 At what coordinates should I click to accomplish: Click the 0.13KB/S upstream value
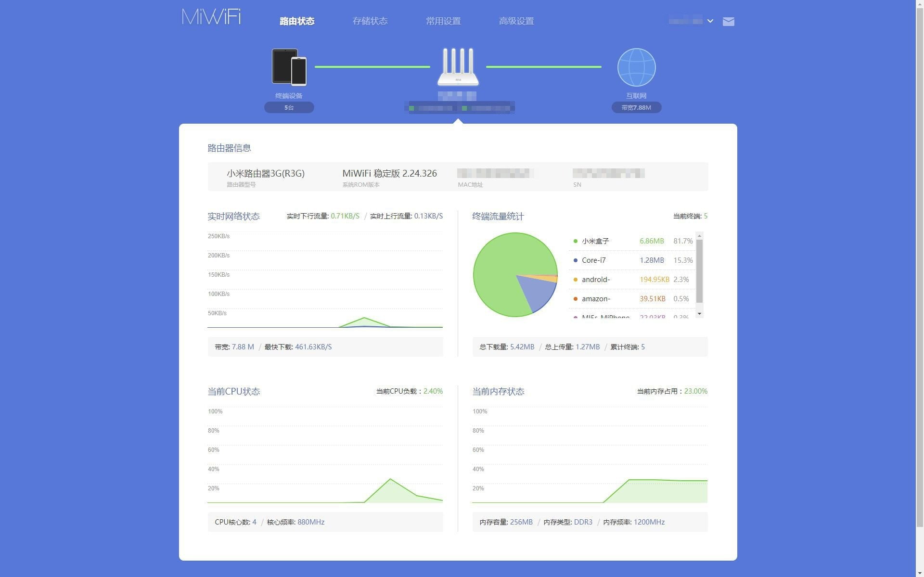tap(428, 216)
